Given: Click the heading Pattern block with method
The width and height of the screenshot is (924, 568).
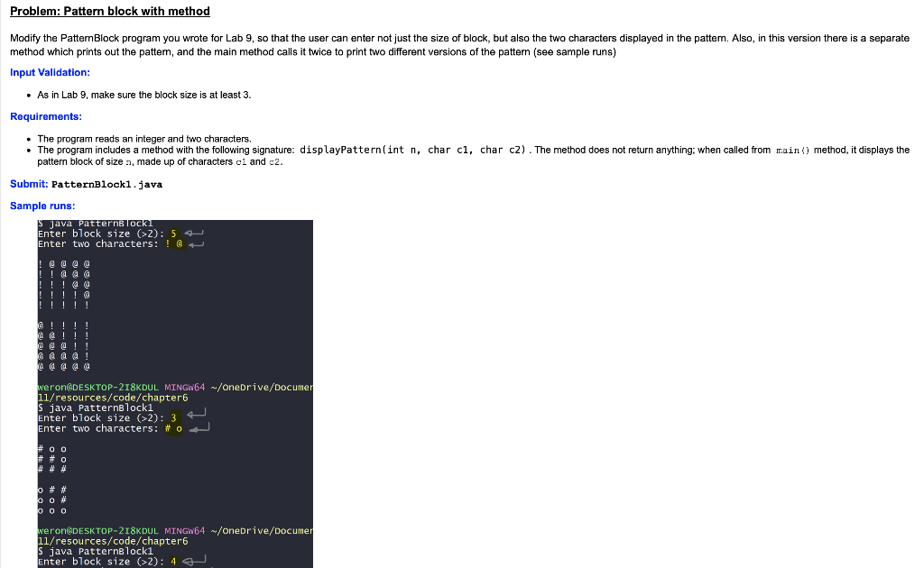Looking at the screenshot, I should coord(108,11).
